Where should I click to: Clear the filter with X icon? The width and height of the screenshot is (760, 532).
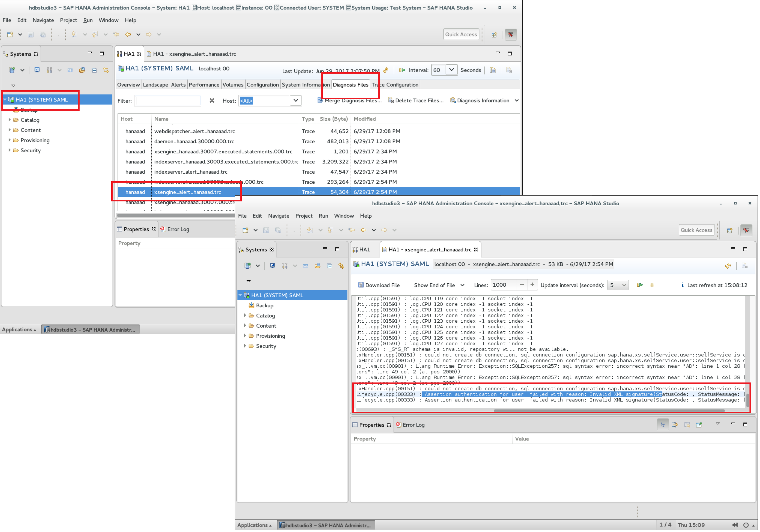(x=212, y=101)
